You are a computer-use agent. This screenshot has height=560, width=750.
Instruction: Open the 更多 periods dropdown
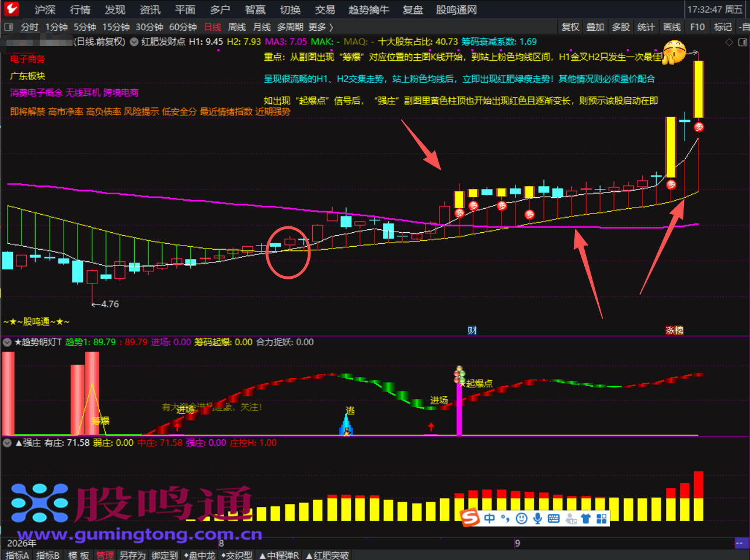point(320,27)
